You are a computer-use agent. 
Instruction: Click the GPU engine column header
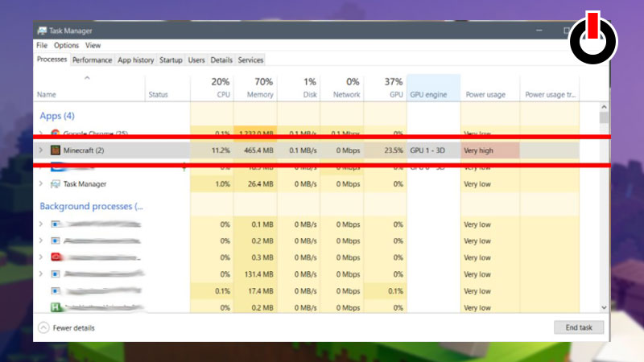coord(434,88)
